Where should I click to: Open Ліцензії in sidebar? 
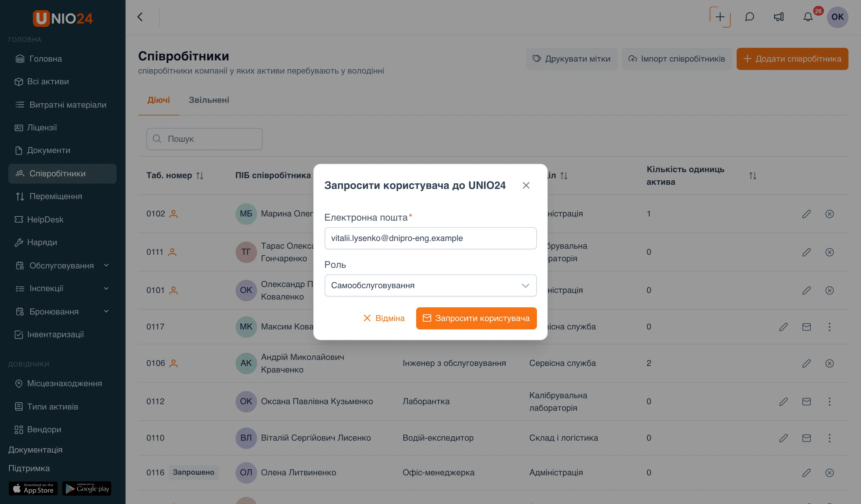pos(62,127)
